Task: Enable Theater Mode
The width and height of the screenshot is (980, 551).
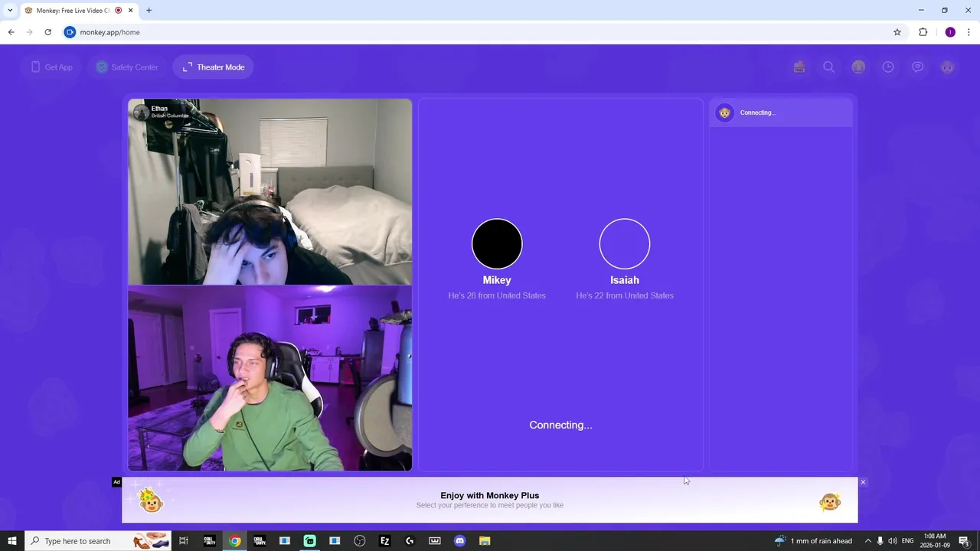Action: [214, 67]
